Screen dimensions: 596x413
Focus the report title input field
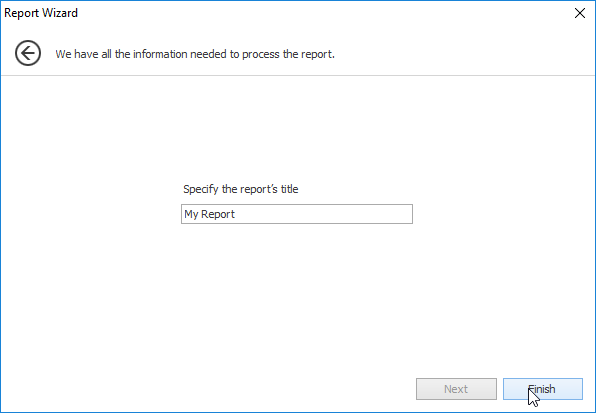click(x=296, y=214)
